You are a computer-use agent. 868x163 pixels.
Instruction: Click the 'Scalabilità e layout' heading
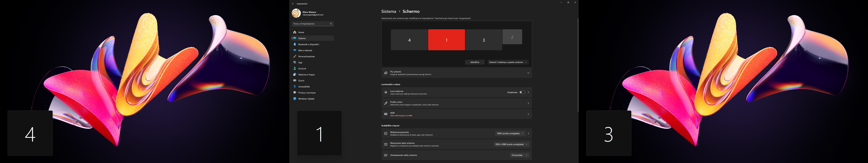click(x=390, y=126)
